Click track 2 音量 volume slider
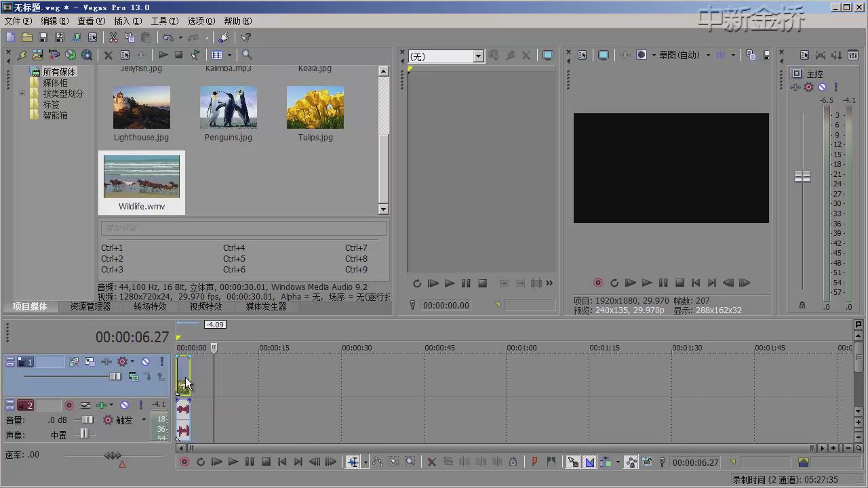Viewport: 868px width, 488px height. coord(87,420)
